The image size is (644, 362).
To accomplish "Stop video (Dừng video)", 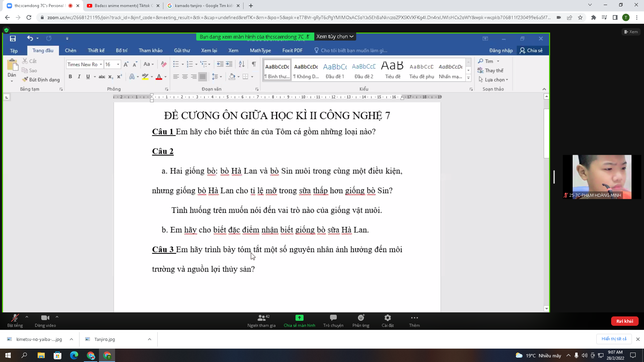I will coord(45,321).
